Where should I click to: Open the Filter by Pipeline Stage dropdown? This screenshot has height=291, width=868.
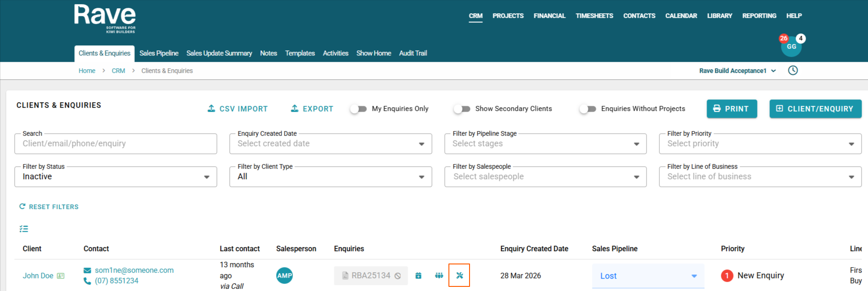coord(545,144)
